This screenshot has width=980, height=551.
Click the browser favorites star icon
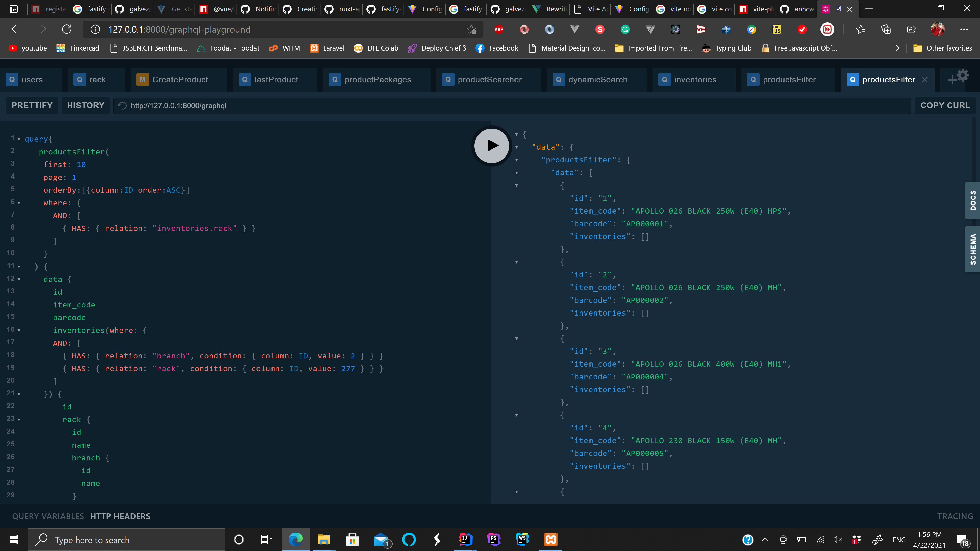(861, 29)
